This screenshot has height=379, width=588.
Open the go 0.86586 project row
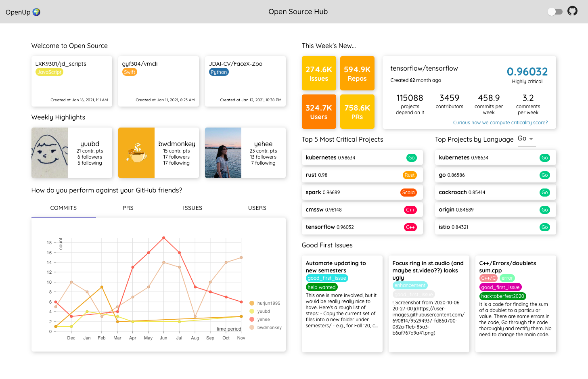coord(496,175)
